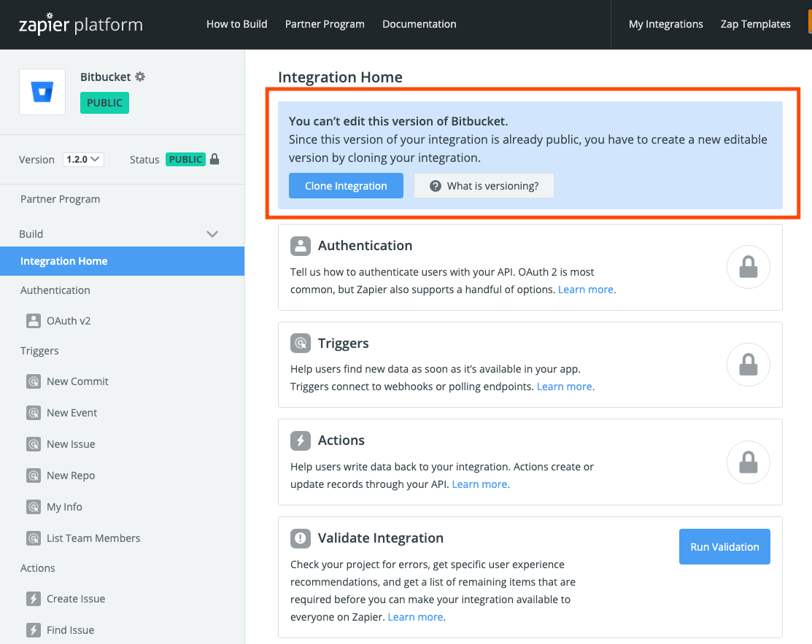This screenshot has height=644, width=812.
Task: Click Learn more in Authentication card
Action: point(586,290)
